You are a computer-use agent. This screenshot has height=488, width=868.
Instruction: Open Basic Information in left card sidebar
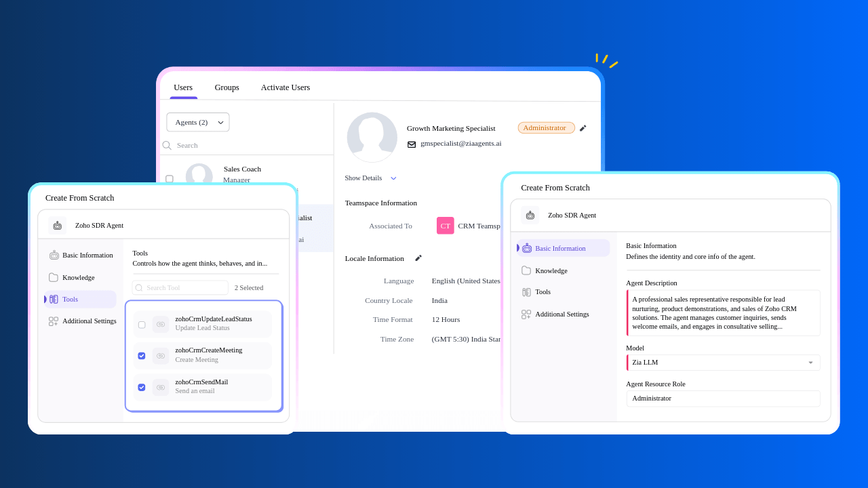(81, 255)
